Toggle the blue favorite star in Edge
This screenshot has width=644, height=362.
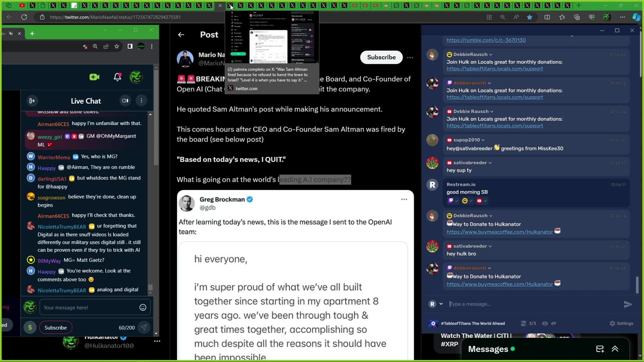530,17
